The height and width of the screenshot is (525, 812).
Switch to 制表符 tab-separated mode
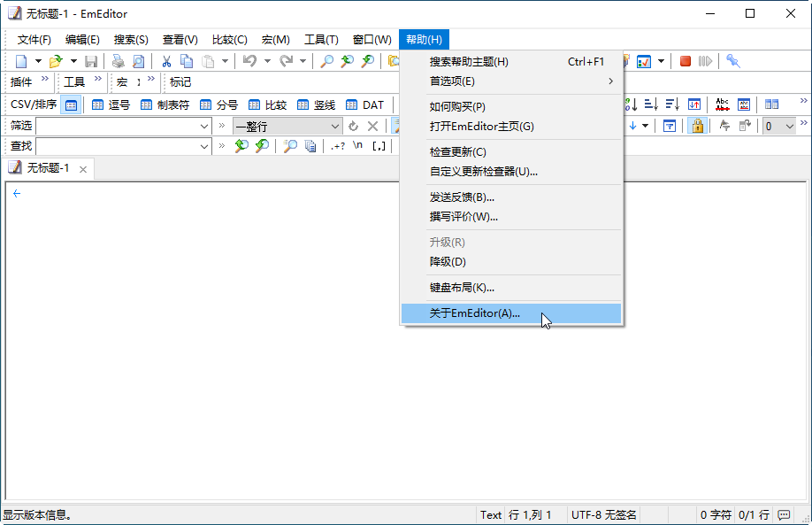click(x=165, y=104)
